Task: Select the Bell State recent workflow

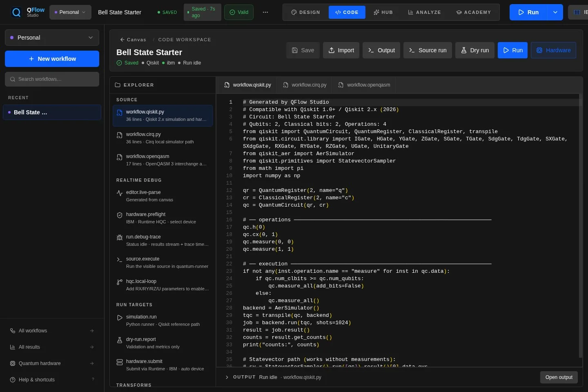Action: (x=52, y=112)
